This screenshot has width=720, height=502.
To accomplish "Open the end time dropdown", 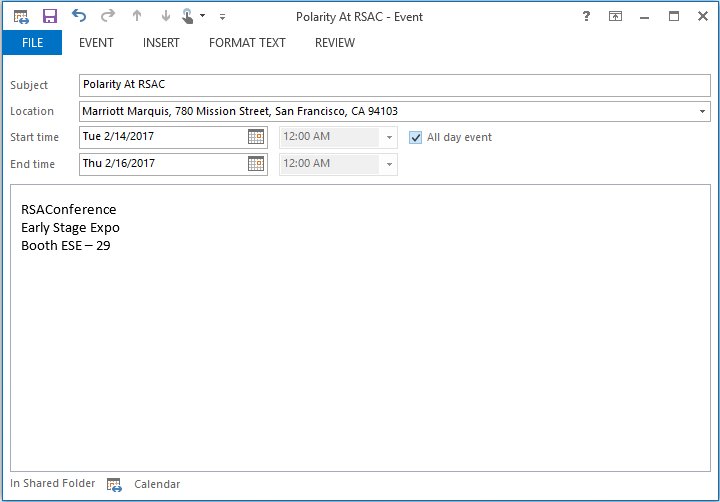I will point(389,164).
